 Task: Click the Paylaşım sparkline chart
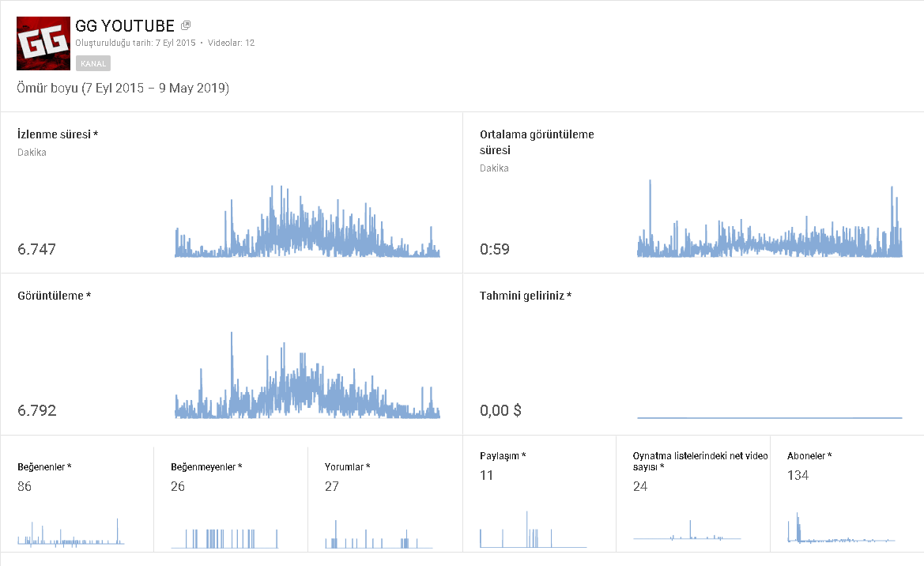(x=534, y=530)
